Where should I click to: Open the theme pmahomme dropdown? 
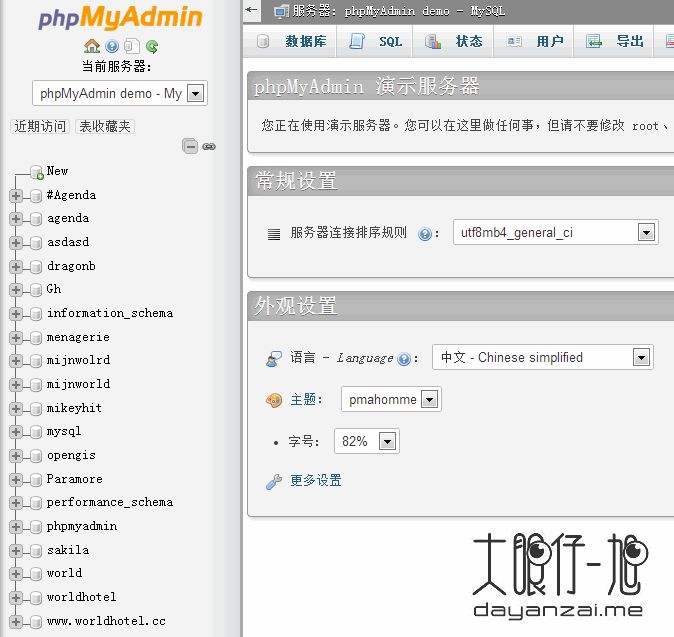[x=391, y=399]
